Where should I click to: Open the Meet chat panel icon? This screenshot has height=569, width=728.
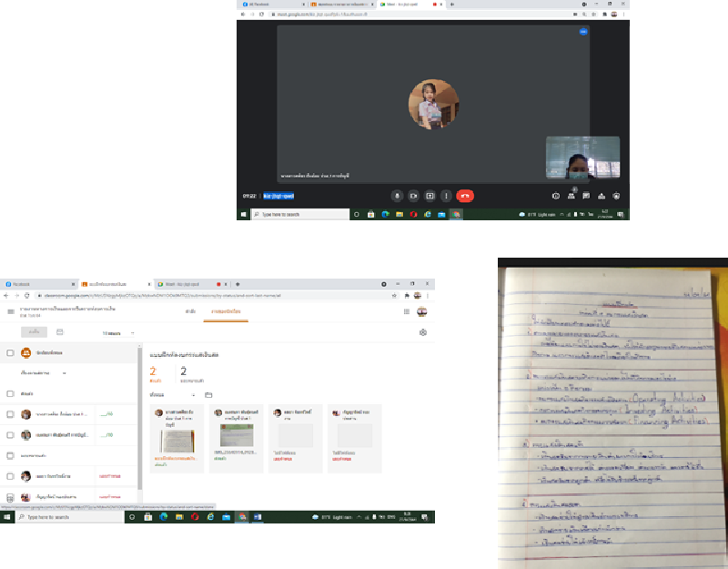click(x=586, y=196)
